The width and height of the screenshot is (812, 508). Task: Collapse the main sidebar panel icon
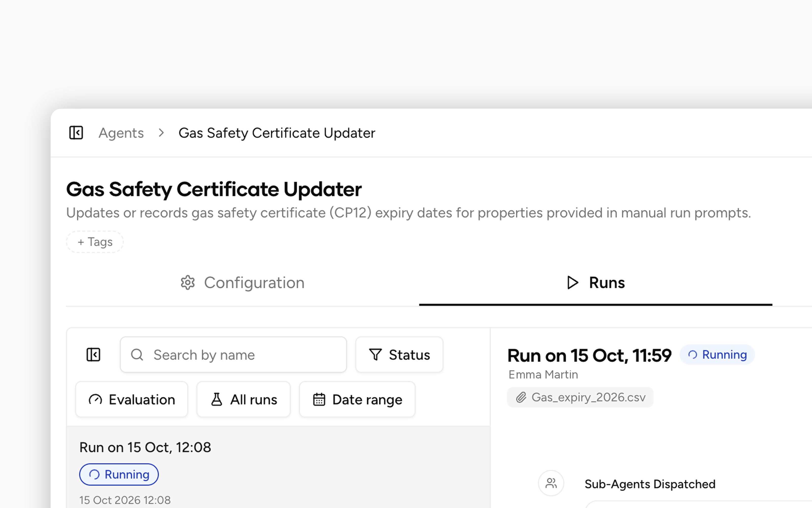pos(76,133)
